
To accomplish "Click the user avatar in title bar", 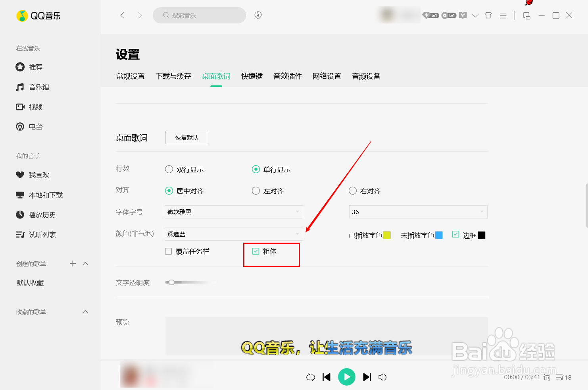I will [x=387, y=15].
